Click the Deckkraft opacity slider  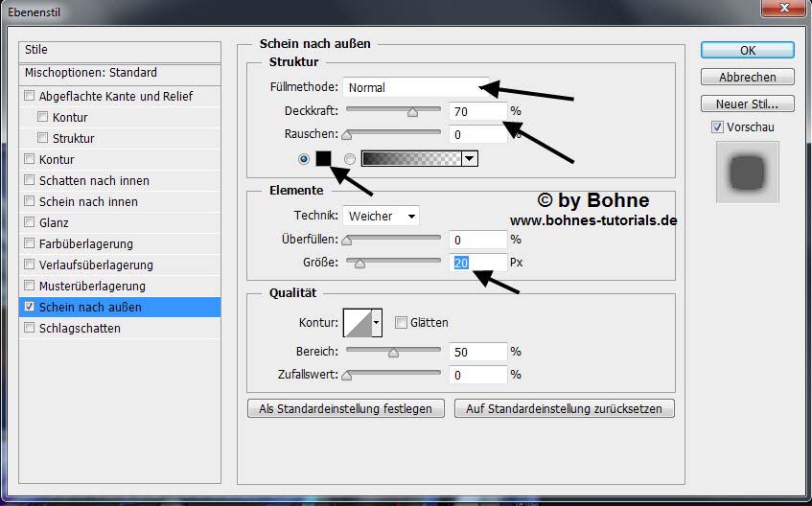click(x=393, y=111)
